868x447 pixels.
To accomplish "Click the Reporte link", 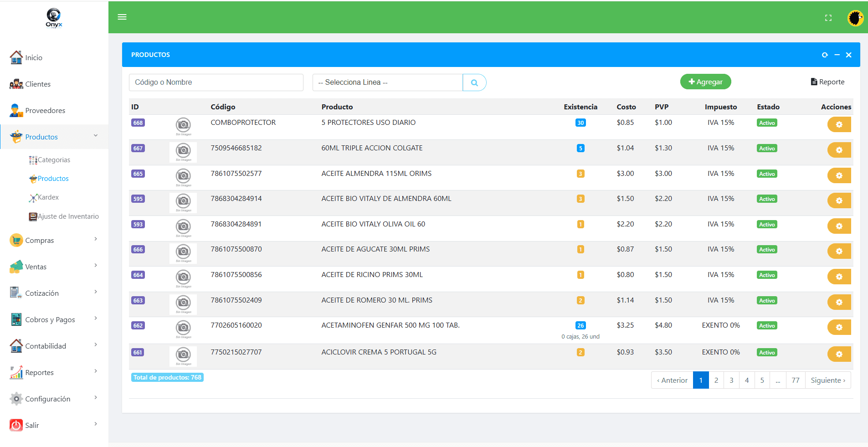I will tap(827, 82).
